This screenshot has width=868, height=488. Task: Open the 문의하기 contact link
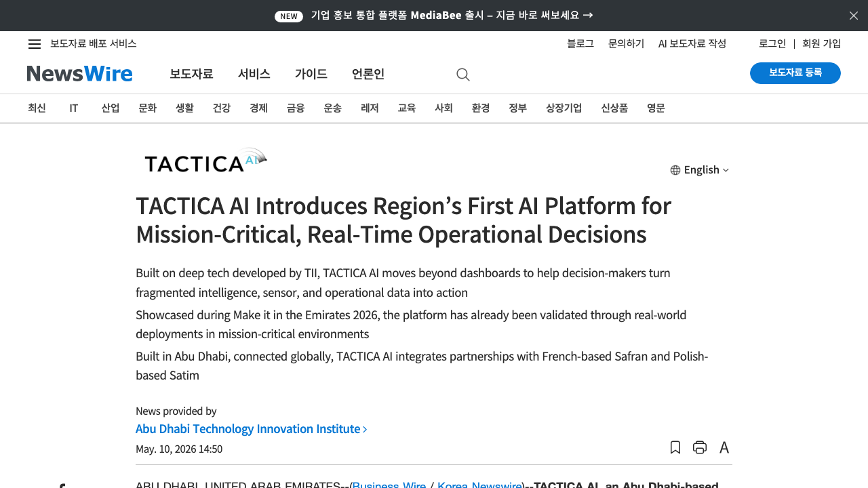(627, 44)
